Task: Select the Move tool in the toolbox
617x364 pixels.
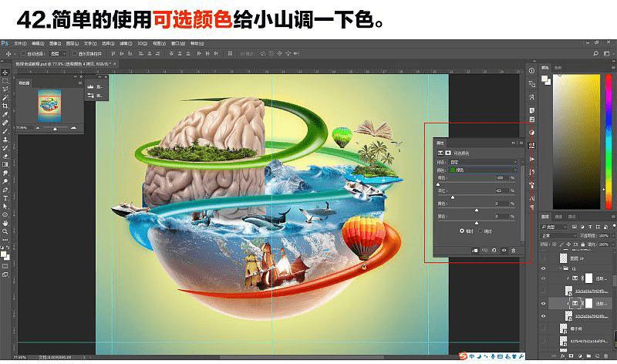Action: pyautogui.click(x=5, y=72)
